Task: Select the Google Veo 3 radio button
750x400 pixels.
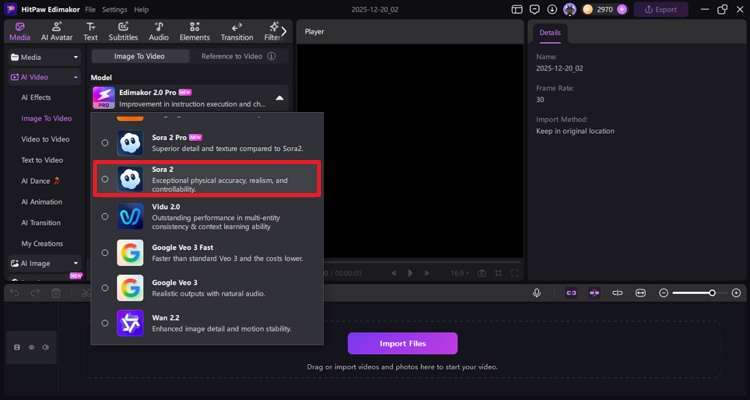Action: [105, 288]
